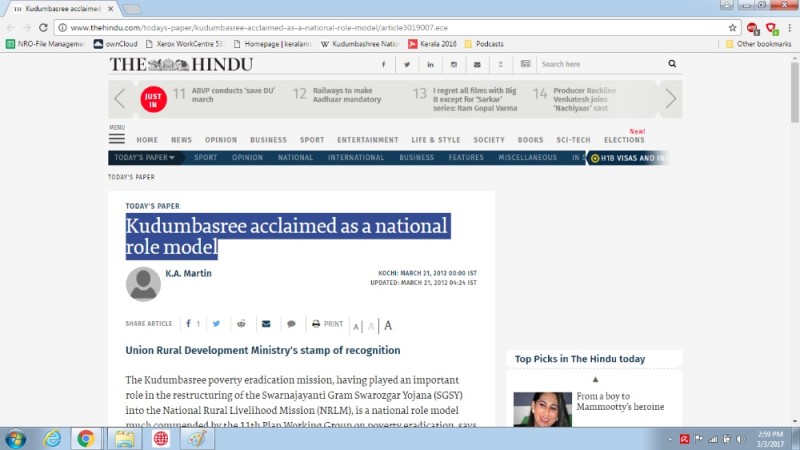Share article on Facebook
Image resolution: width=800 pixels, height=450 pixels.
point(189,324)
